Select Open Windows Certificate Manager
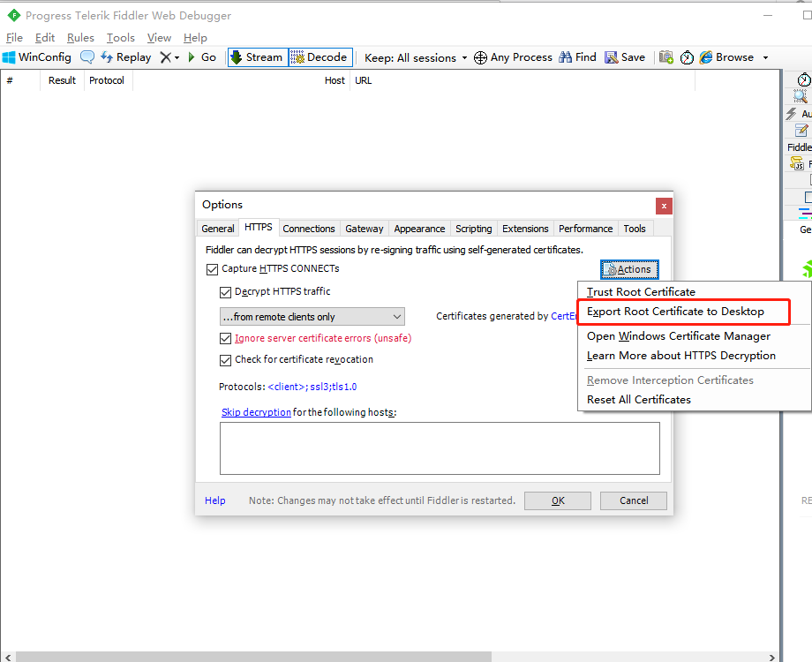Screen dimensions: 812x662 (x=679, y=336)
